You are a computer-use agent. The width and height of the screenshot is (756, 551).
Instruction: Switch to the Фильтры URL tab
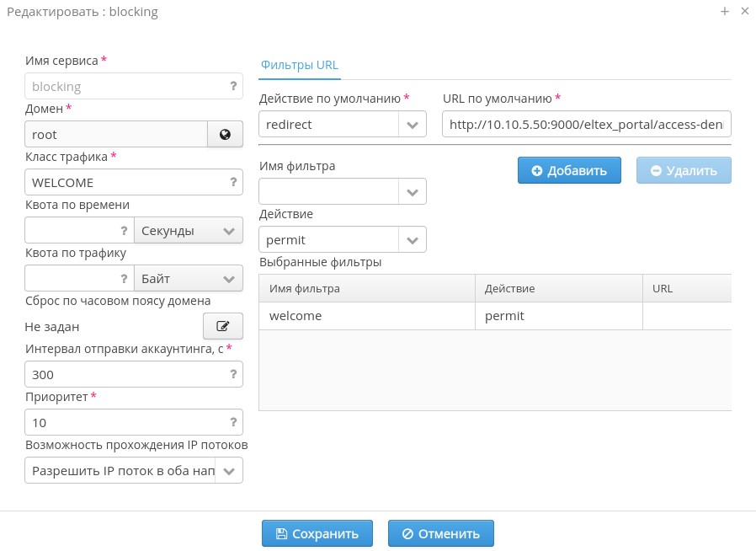point(300,65)
